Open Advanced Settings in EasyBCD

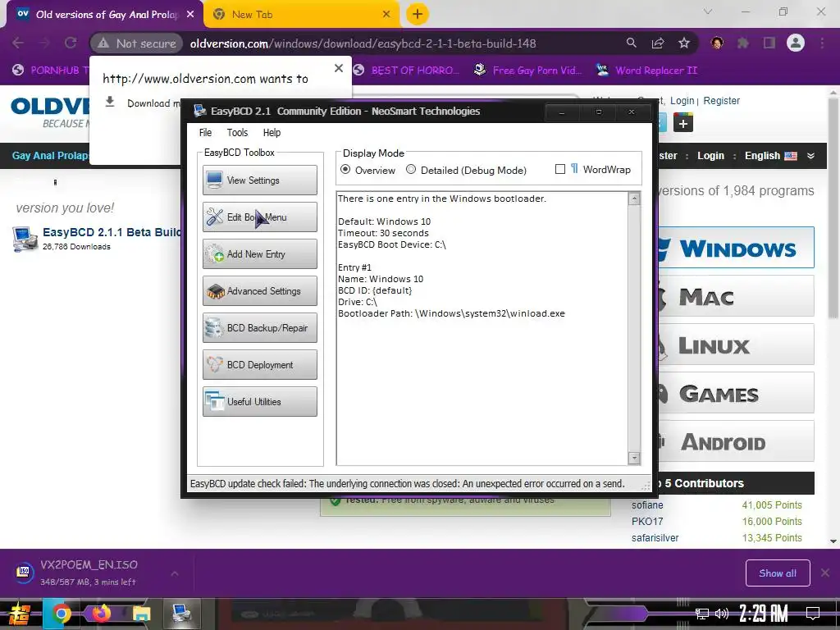pyautogui.click(x=260, y=291)
